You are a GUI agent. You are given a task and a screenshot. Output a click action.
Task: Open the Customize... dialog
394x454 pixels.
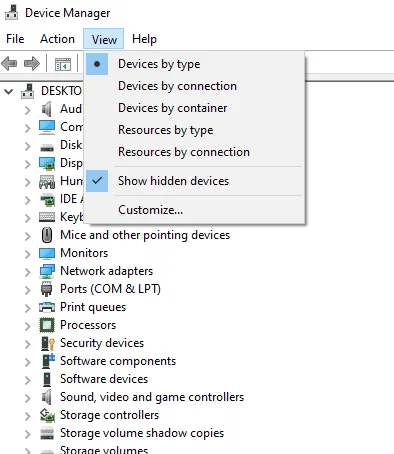194,210
